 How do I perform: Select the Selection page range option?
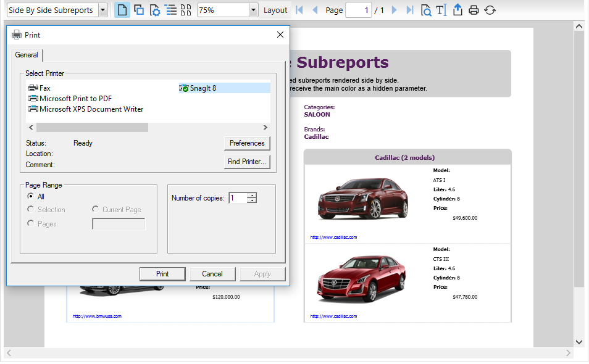(30, 209)
